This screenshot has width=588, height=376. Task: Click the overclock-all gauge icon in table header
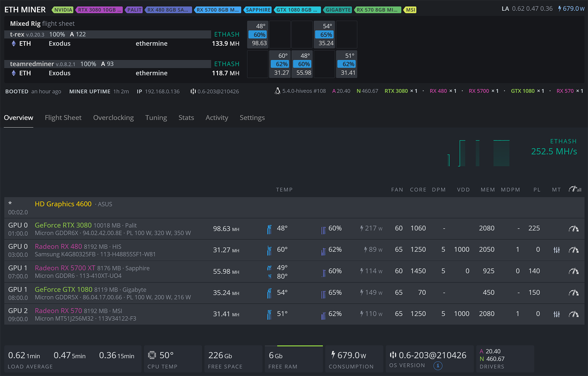(x=575, y=189)
